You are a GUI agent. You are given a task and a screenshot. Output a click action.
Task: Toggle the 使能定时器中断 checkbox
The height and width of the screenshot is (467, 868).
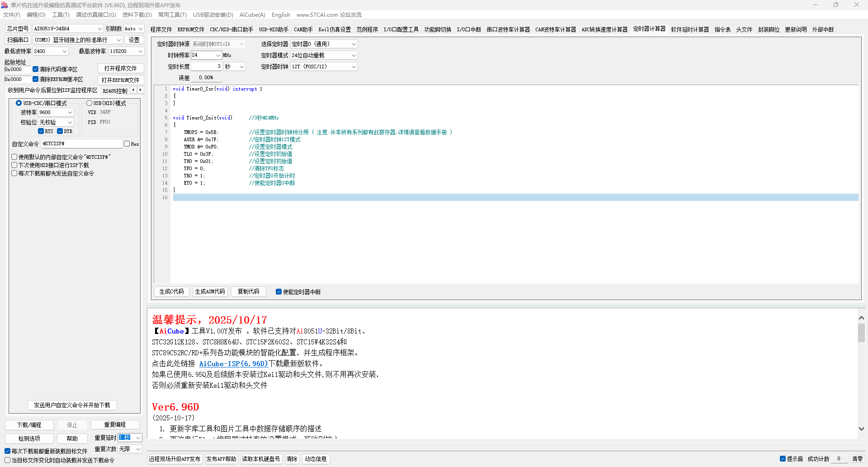click(x=278, y=292)
